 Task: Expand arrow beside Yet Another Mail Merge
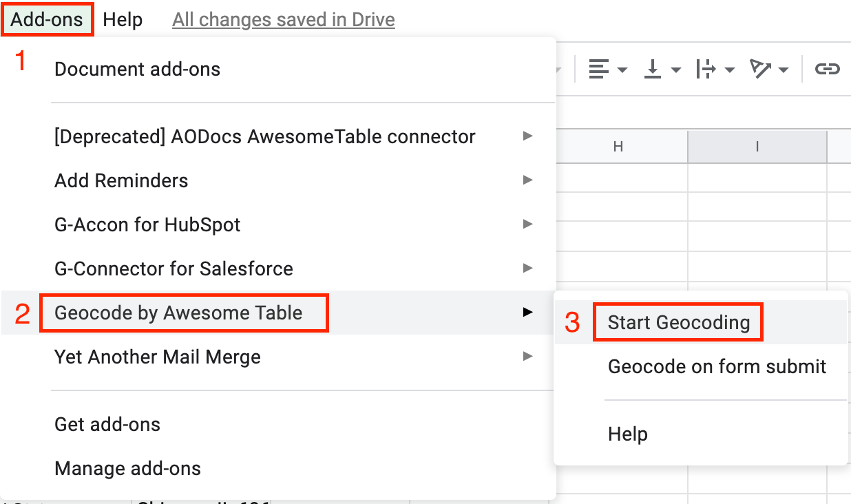pos(528,357)
